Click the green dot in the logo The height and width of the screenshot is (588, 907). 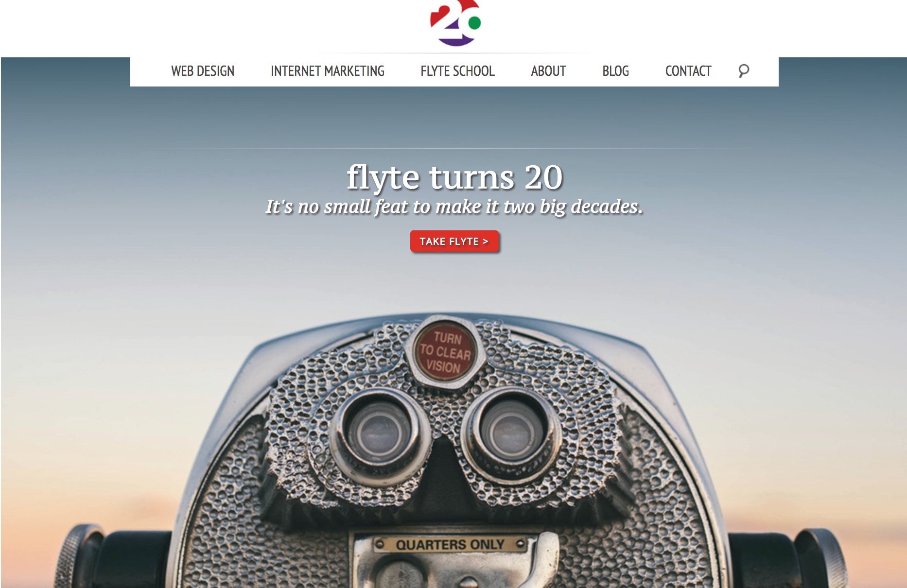474,22
